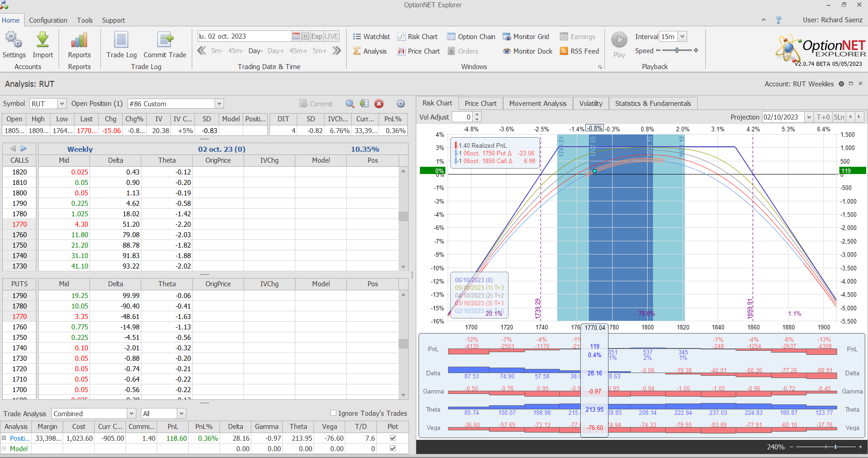Step back one day with Day-
The height and width of the screenshot is (458, 868).
[x=255, y=51]
